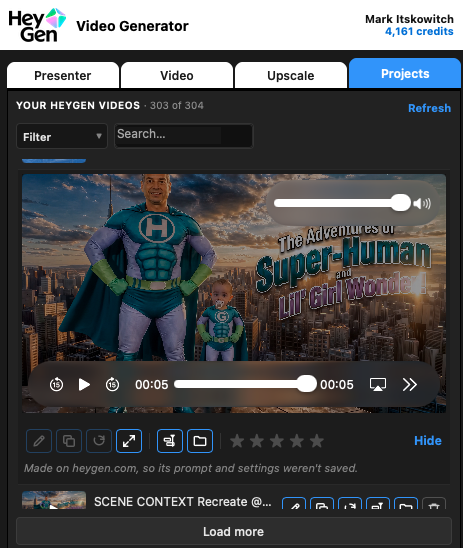This screenshot has width=463, height=548.
Task: Rate the video three stars
Action: [x=277, y=441]
